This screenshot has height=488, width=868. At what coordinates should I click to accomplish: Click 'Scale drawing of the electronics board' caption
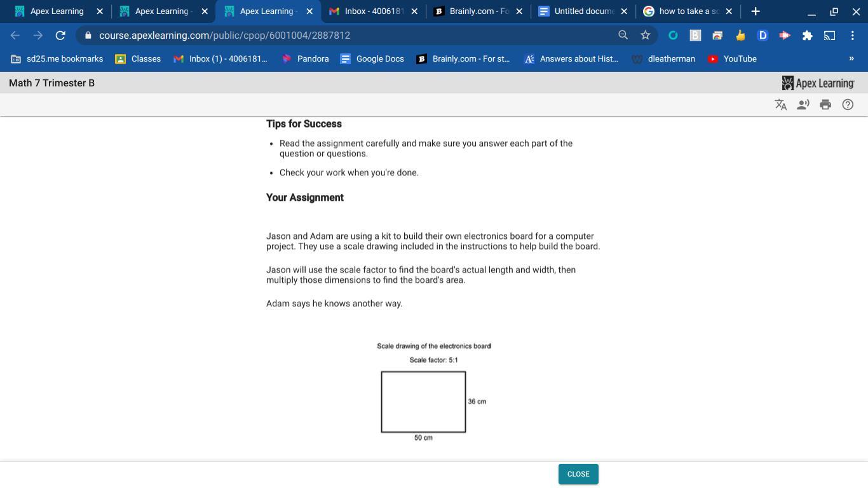[434, 346]
